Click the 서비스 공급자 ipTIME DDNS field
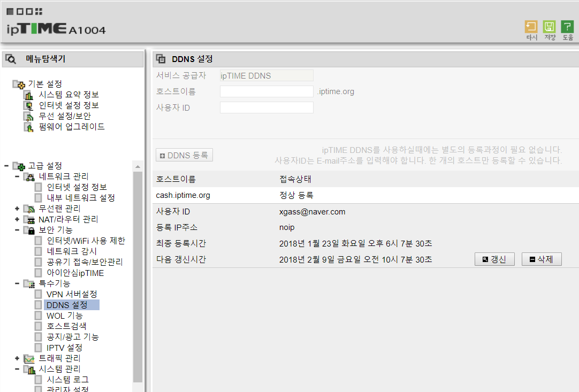579x392 pixels. tap(266, 75)
